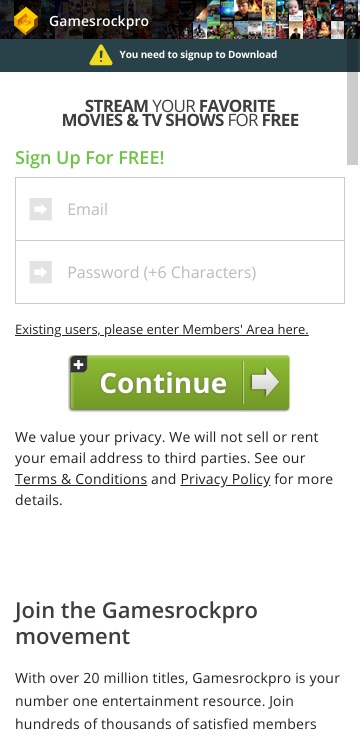Focus the Email input field

180,209
